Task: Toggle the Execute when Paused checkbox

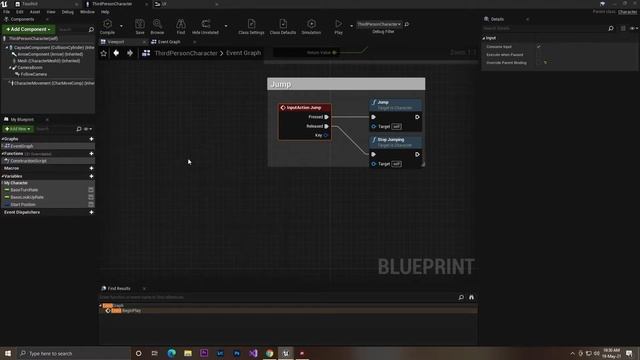Action: (539, 55)
